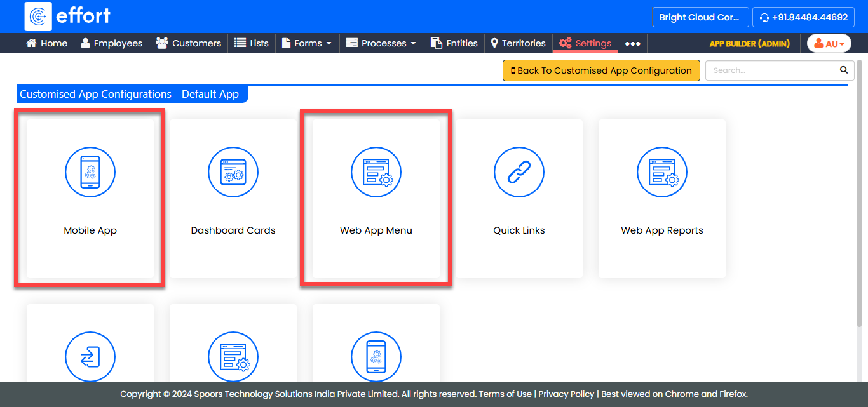Click the Web App Menu icon
The height and width of the screenshot is (407, 868).
click(376, 171)
